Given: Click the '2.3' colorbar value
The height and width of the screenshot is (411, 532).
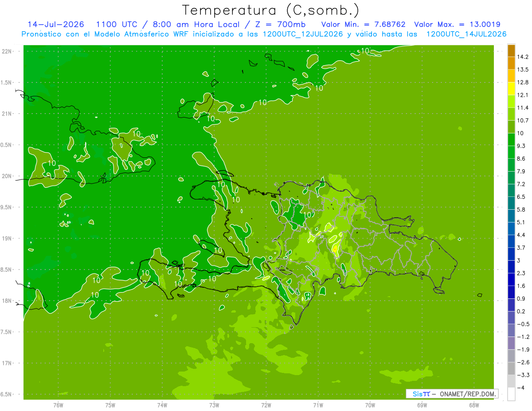Looking at the screenshot, I should point(521,273).
